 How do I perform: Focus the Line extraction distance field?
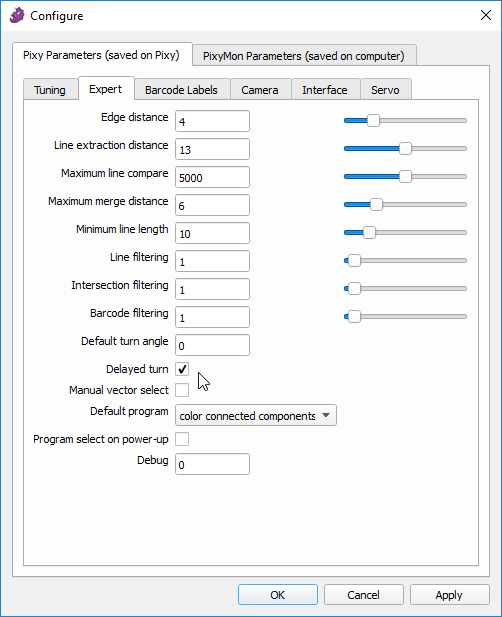tap(212, 149)
